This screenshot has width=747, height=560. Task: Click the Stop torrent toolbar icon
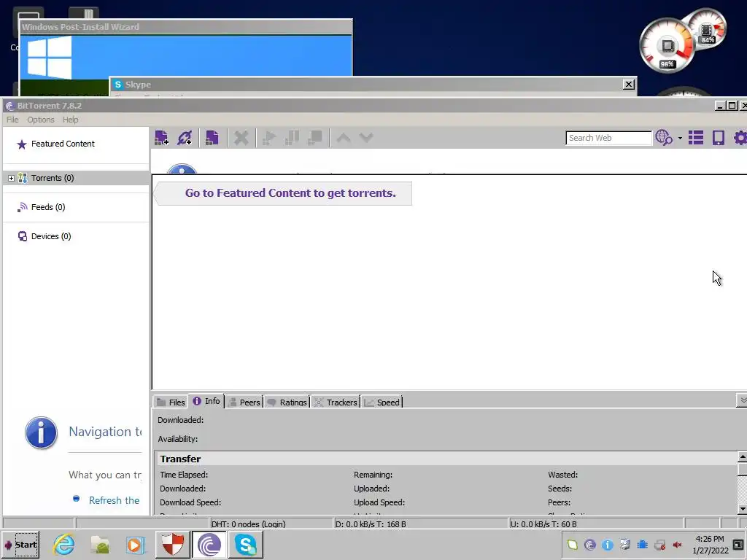pos(315,138)
